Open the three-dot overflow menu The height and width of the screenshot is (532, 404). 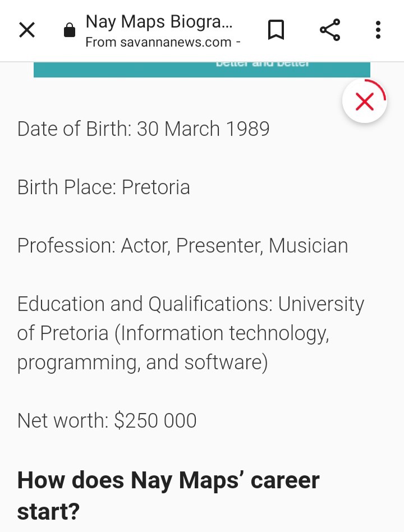click(378, 30)
